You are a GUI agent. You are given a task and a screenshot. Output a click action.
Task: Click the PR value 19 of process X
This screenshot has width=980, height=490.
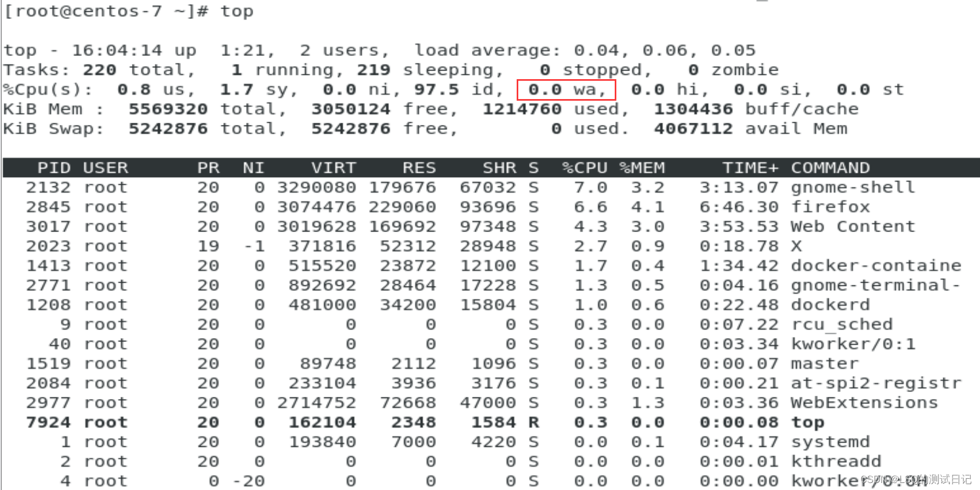tap(208, 246)
